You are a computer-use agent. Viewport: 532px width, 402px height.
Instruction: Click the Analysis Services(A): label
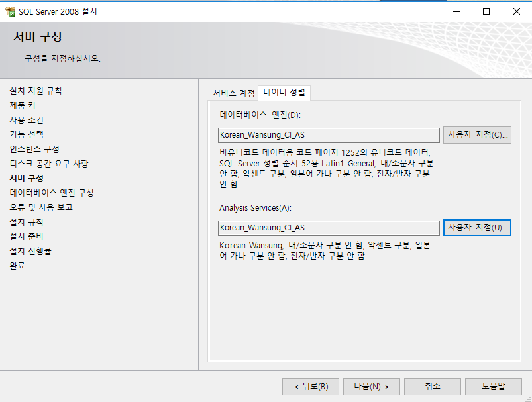pos(255,207)
